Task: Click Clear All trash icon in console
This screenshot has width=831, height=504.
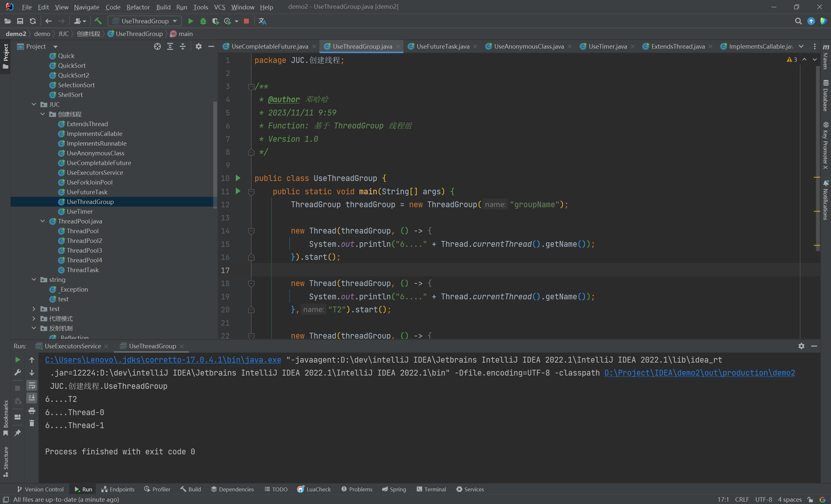Action: [x=32, y=423]
